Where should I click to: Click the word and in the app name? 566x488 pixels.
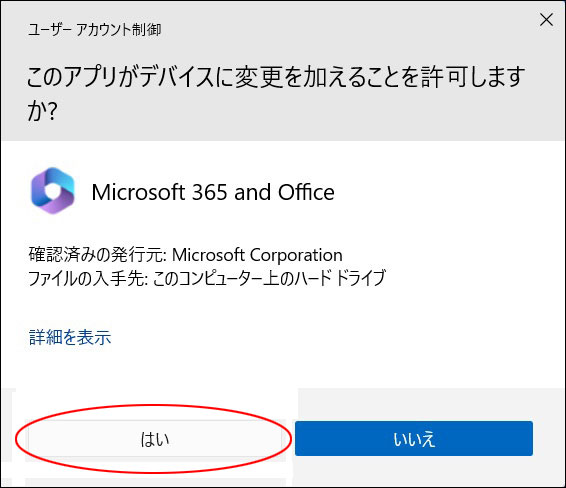[x=253, y=192]
